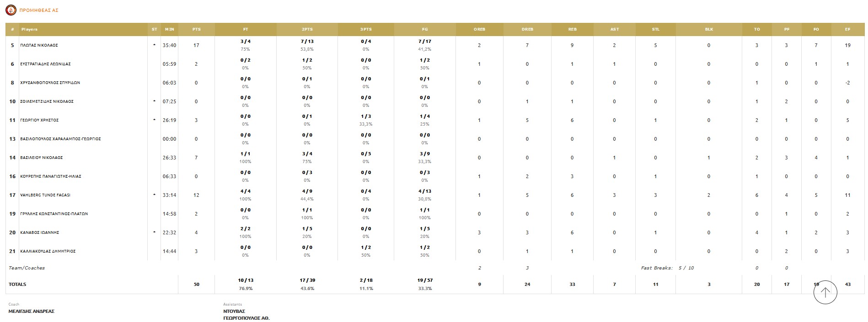This screenshot has width=868, height=322.
Task: Click coach name ΜΕΛΙΓΔΗΣ ΑΝΔΡΕΑΣ
Action: click(x=32, y=311)
